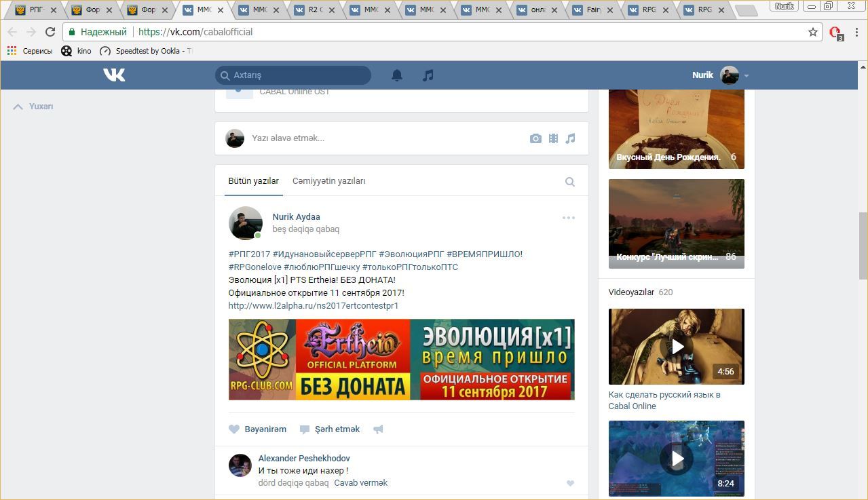Click the #ЭволюцияРПГ hashtag
The width and height of the screenshot is (868, 500).
coord(411,254)
